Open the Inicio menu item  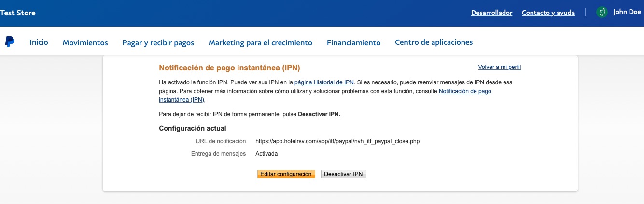(x=39, y=42)
